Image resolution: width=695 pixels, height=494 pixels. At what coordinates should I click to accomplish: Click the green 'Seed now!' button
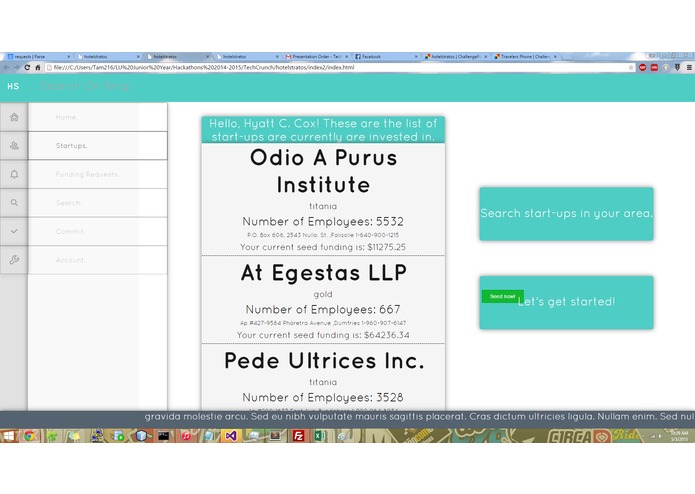[x=503, y=296]
